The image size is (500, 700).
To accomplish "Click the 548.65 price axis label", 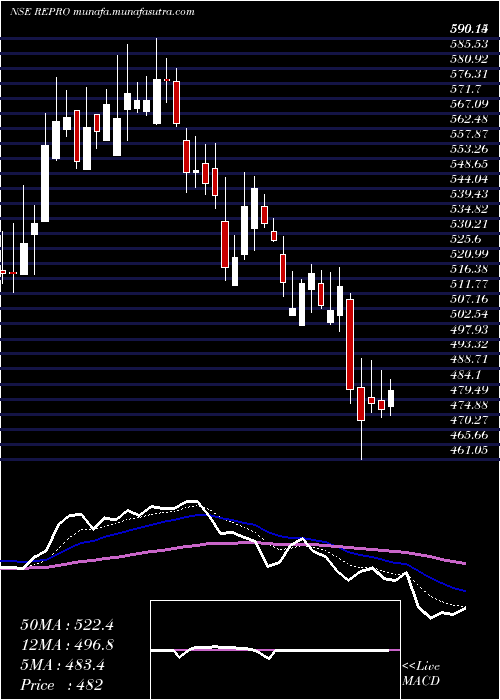I will 468,164.
